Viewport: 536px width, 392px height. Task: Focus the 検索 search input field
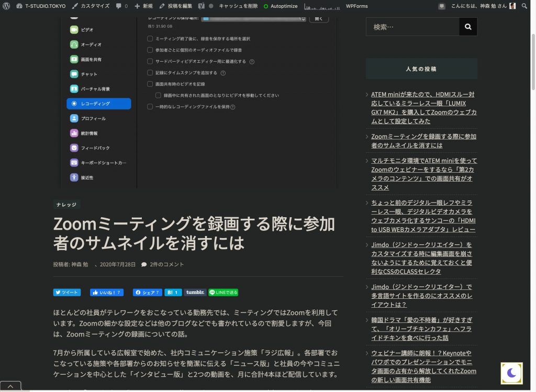pos(412,27)
